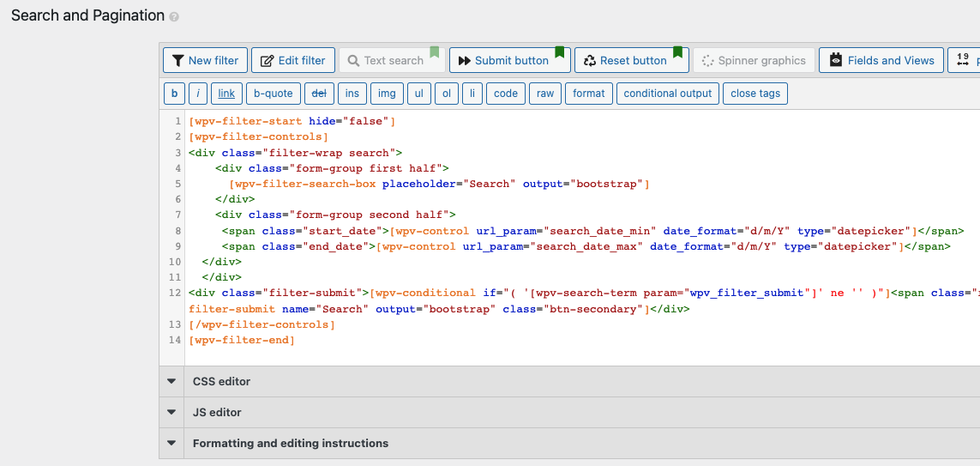Insert a del strikethrough tag
The width and height of the screenshot is (980, 466).
pos(319,94)
